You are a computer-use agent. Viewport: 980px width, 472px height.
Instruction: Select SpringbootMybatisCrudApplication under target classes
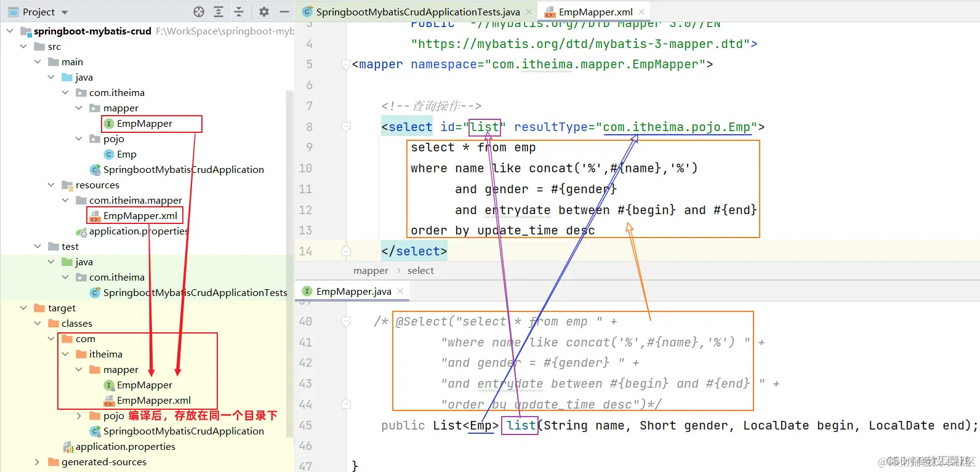pyautogui.click(x=183, y=431)
